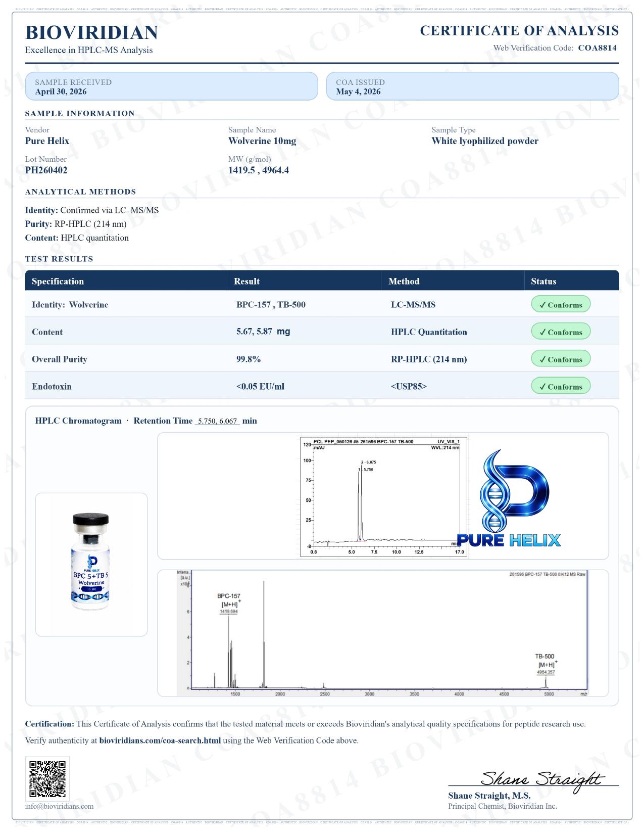This screenshot has height=834, width=644.
Task: Click HPLC Chromatogram section title
Action: point(78,421)
